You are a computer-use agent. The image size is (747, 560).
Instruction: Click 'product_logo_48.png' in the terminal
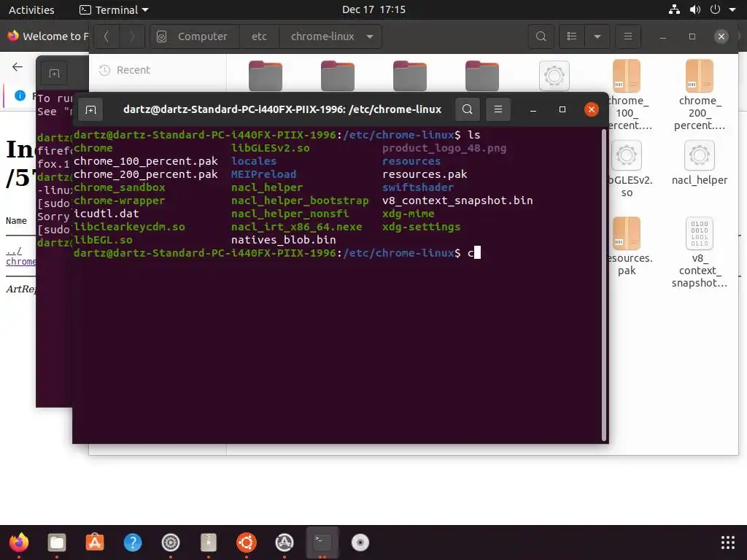(444, 148)
